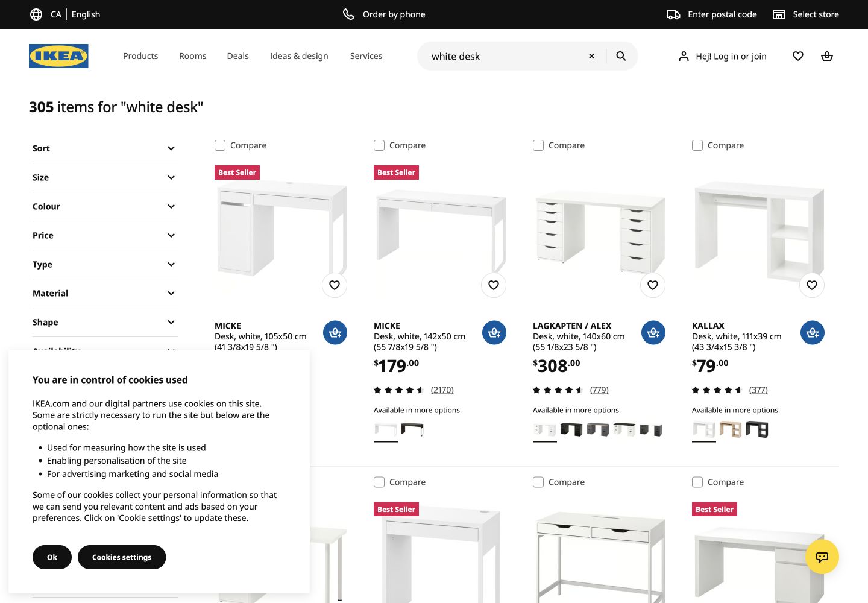Expand the Shape filter
Image resolution: width=868 pixels, height=603 pixels.
[x=105, y=322]
